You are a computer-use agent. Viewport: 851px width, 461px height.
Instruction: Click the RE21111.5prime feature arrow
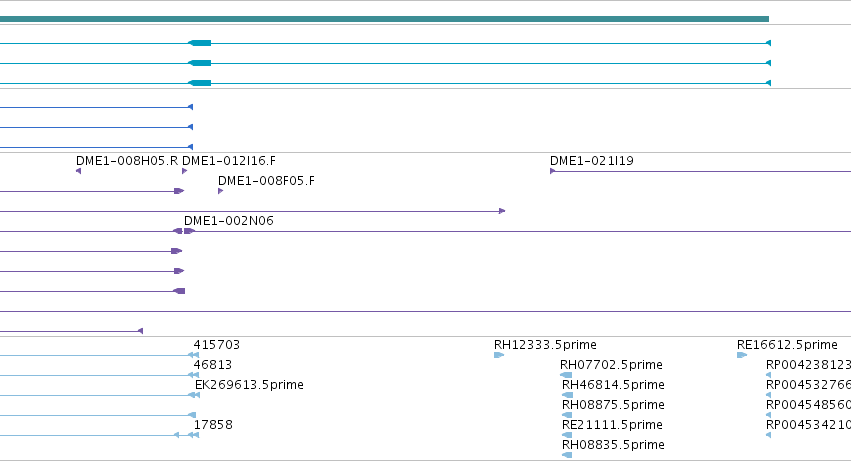tap(567, 435)
